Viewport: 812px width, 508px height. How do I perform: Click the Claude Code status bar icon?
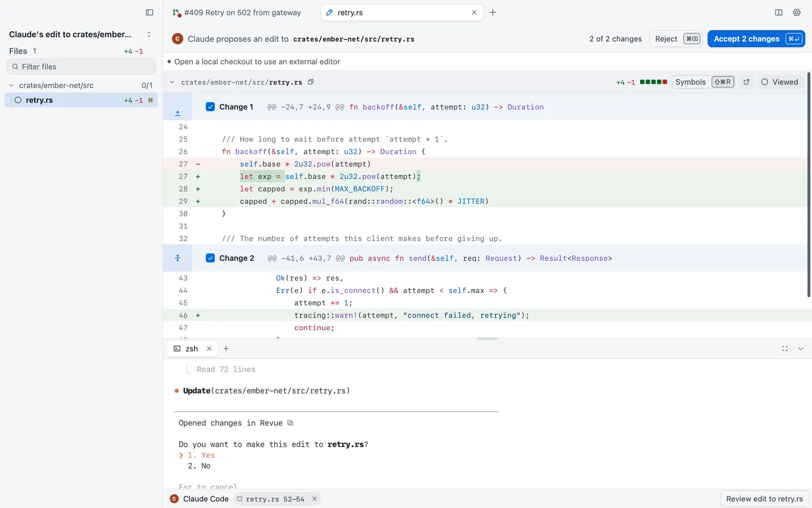174,498
